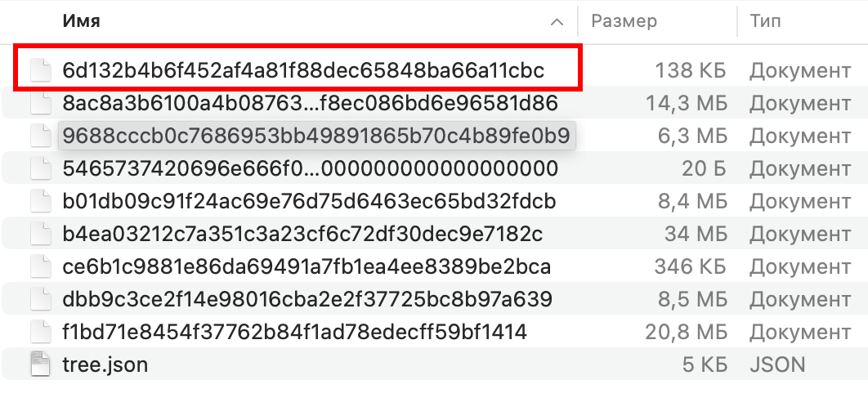
Task: Toggle sort direction with the Имя column chevron
Action: [x=557, y=21]
